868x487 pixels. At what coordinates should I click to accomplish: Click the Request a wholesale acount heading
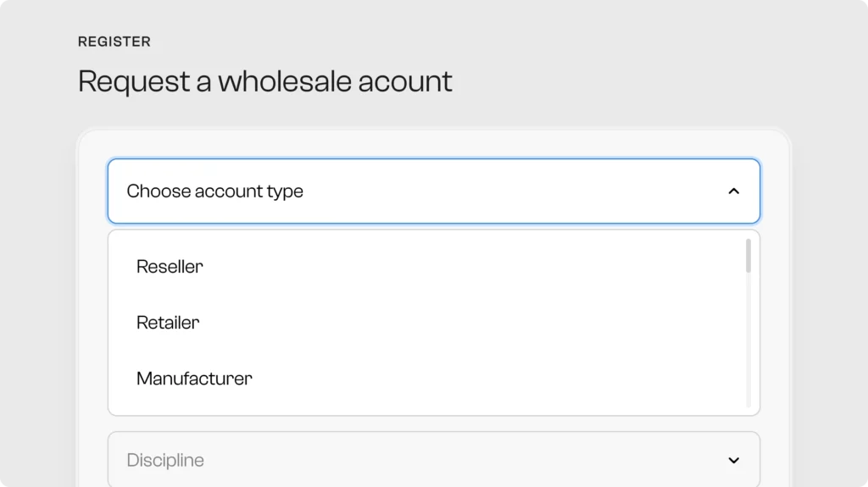pos(264,81)
